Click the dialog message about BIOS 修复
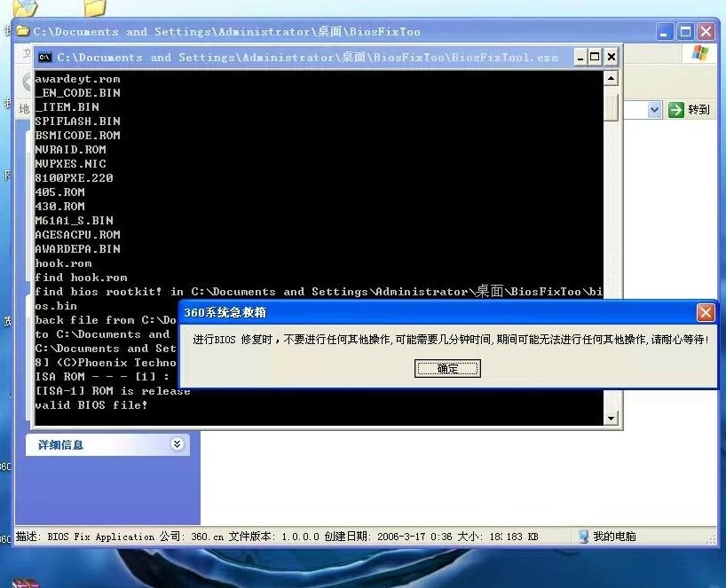This screenshot has width=726, height=588. point(451,340)
